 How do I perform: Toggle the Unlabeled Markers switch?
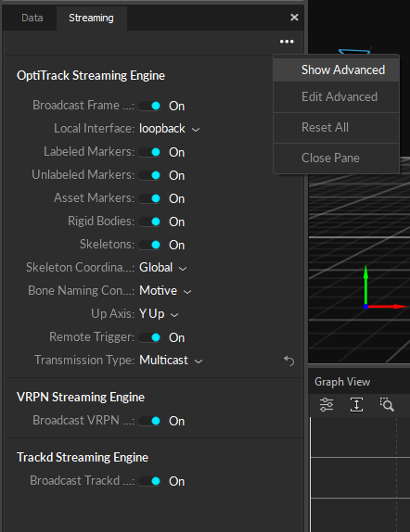tap(149, 175)
